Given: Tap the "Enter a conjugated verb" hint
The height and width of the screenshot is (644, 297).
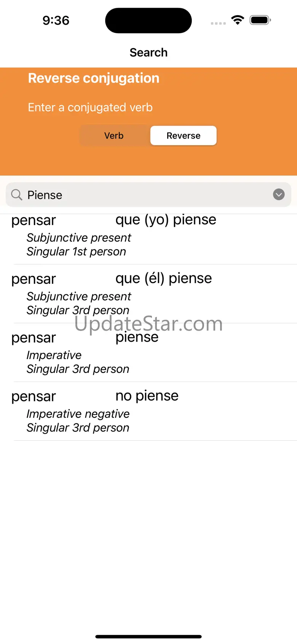Looking at the screenshot, I should click(x=90, y=107).
